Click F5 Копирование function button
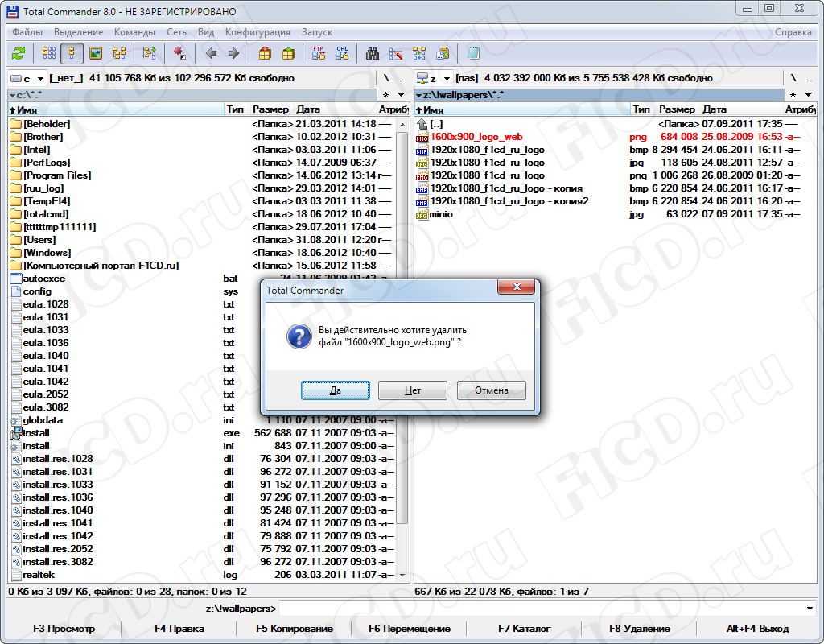Image resolution: width=824 pixels, height=644 pixels. tap(295, 628)
